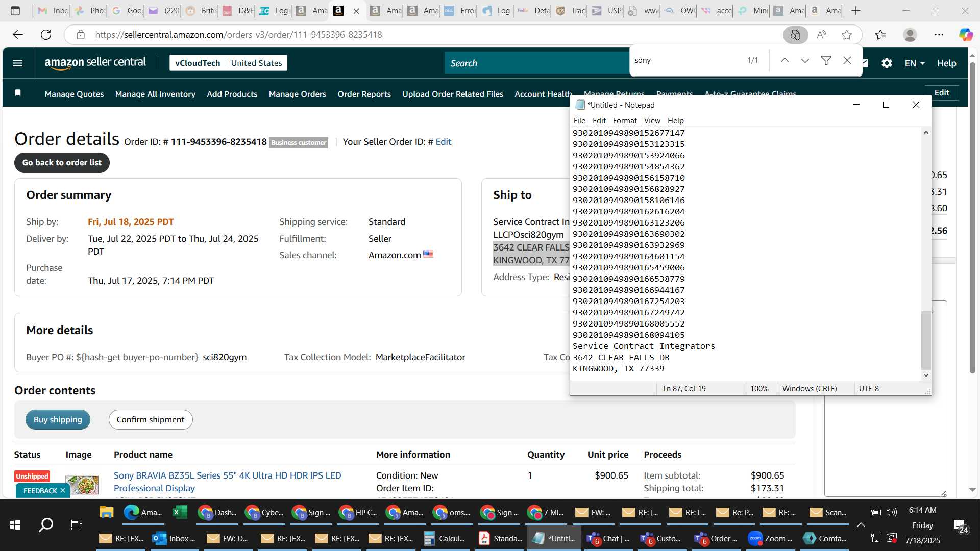This screenshot has height=551, width=980.
Task: Activate Read Aloud in address bar
Action: 821,35
